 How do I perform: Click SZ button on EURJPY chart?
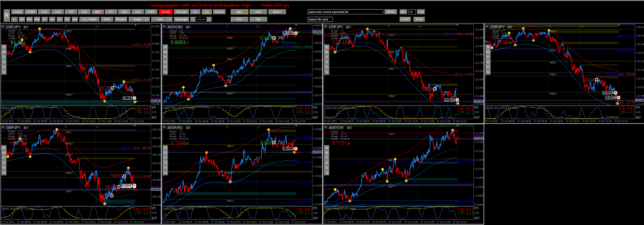[488, 47]
